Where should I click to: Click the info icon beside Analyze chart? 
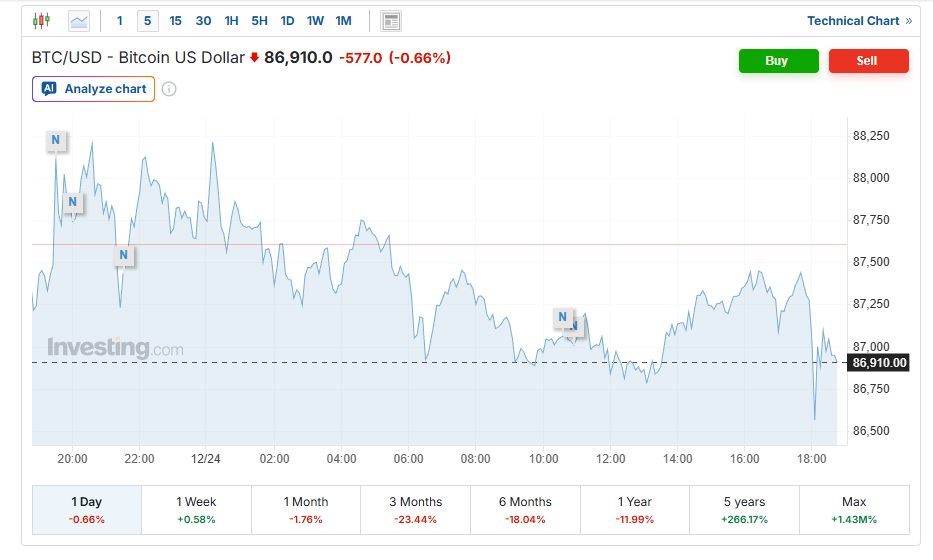click(169, 89)
